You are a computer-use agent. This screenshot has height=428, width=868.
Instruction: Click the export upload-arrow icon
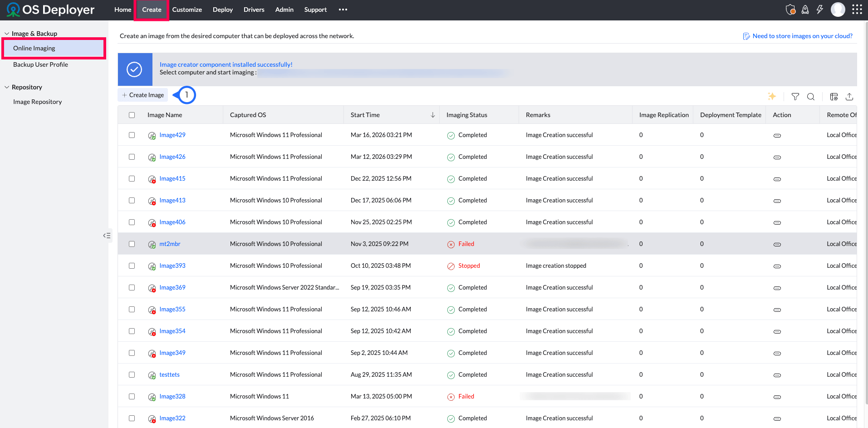point(849,96)
